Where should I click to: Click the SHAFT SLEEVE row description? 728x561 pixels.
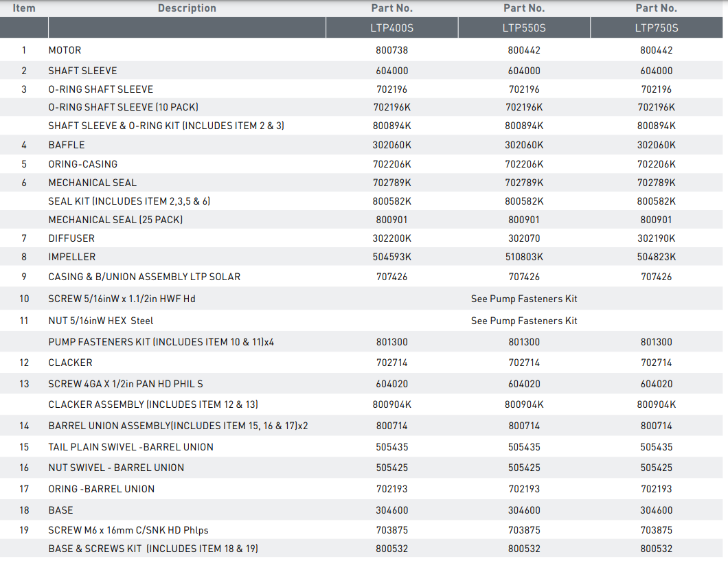(82, 71)
